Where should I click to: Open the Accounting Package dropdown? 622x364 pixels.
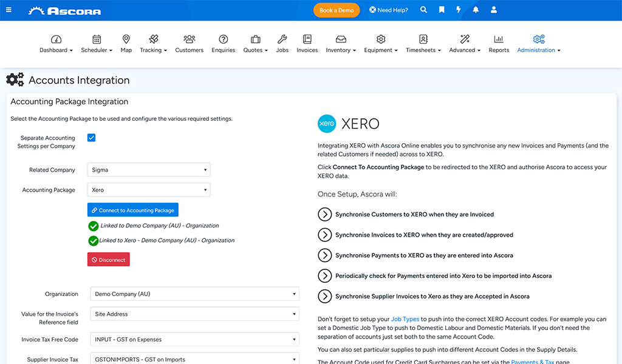pos(149,190)
